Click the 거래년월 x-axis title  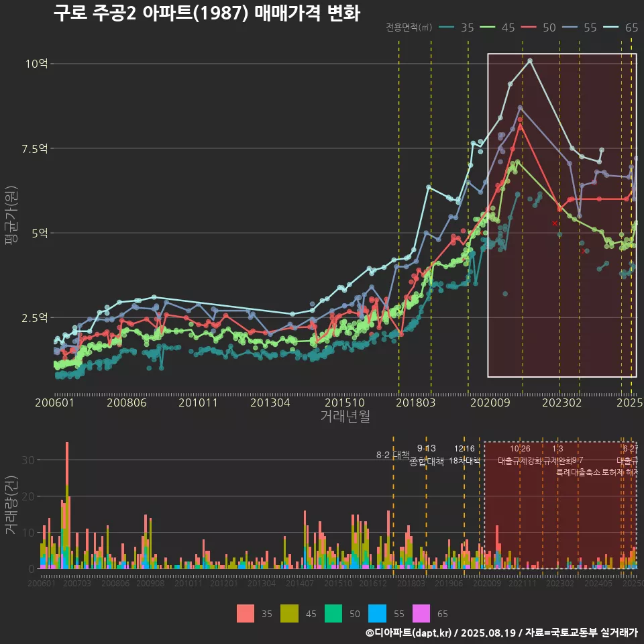(345, 416)
